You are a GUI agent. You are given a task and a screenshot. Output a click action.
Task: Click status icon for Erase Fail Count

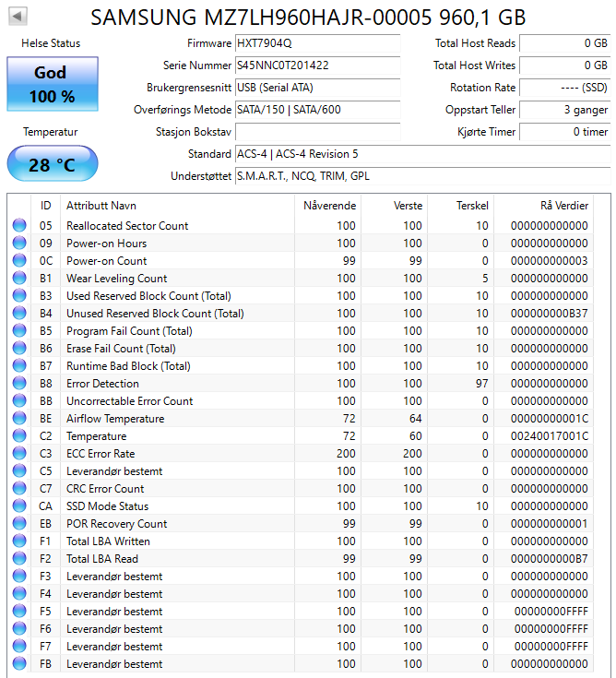(19, 348)
